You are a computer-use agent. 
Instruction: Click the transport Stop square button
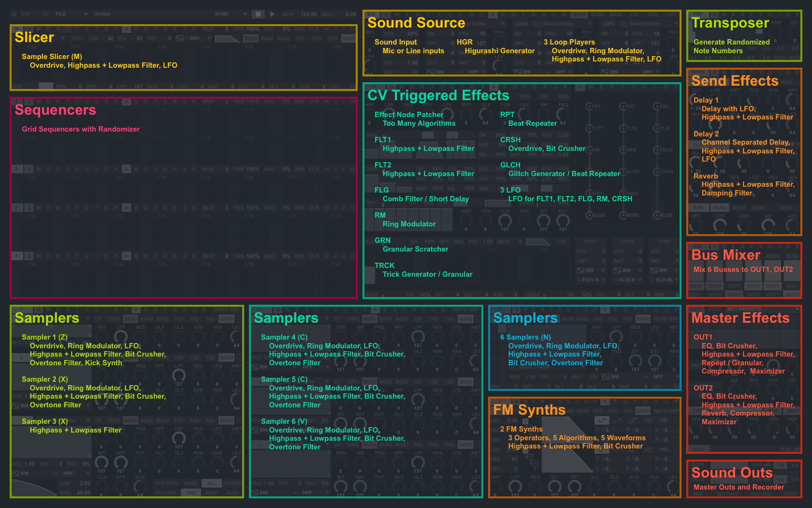tap(258, 14)
